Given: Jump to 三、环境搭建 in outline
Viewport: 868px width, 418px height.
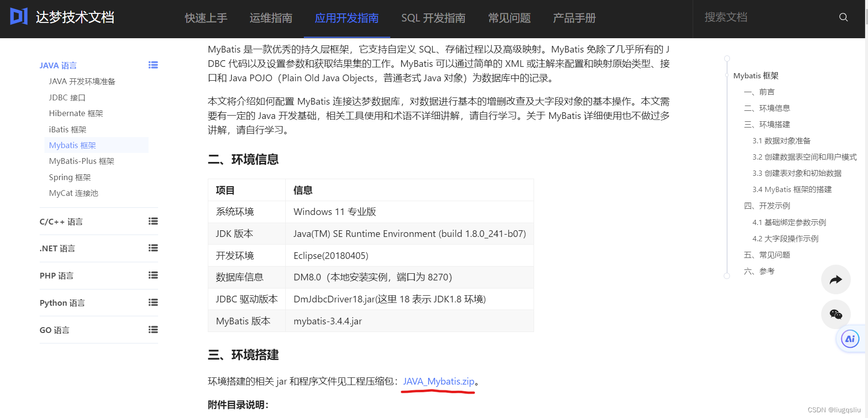Looking at the screenshot, I should 767,124.
